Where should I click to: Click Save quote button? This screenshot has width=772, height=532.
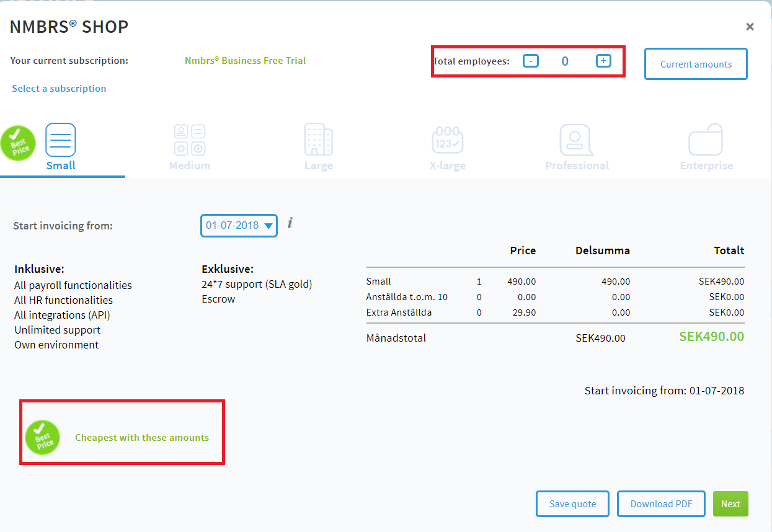coord(572,504)
